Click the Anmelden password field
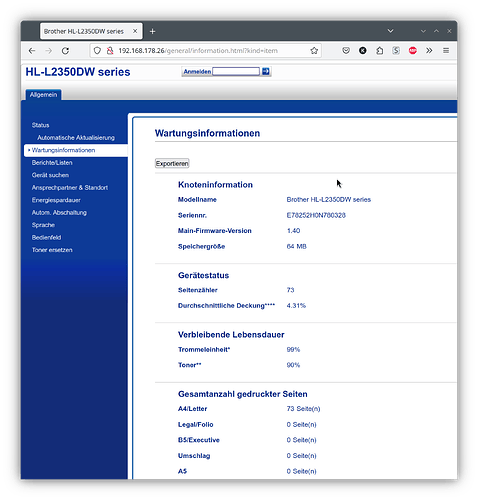 (236, 71)
